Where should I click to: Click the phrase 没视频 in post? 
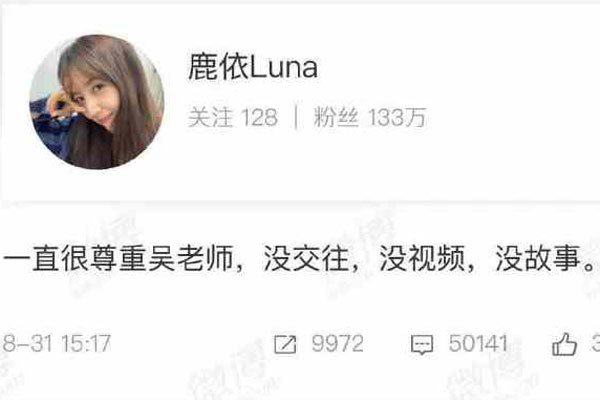(x=422, y=259)
